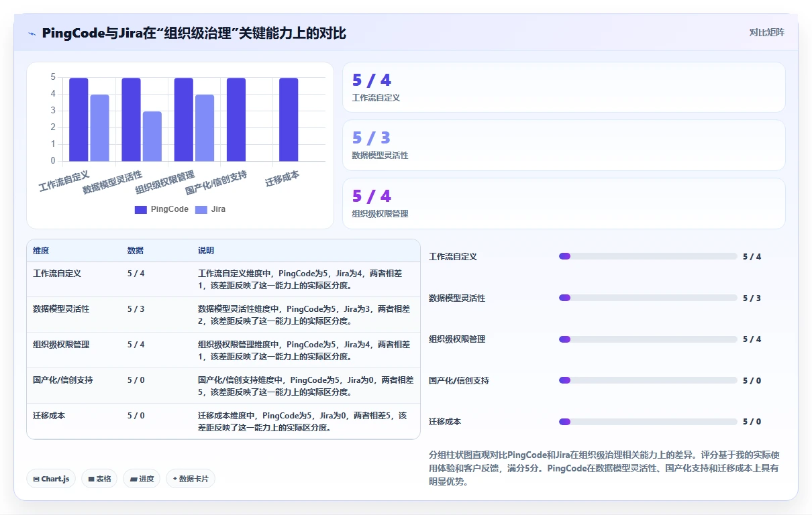Select the PingCode bar for 国产化/信创支持 in chart
Image resolution: width=812 pixels, height=515 pixels.
point(236,119)
